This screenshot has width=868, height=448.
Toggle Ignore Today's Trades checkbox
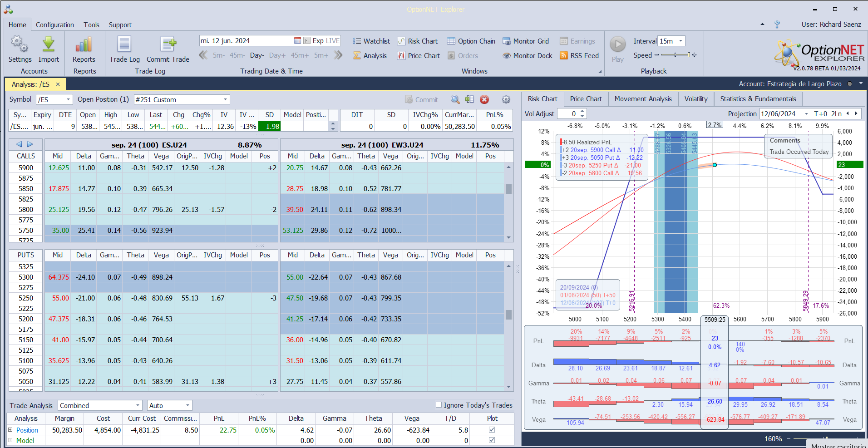[439, 405]
